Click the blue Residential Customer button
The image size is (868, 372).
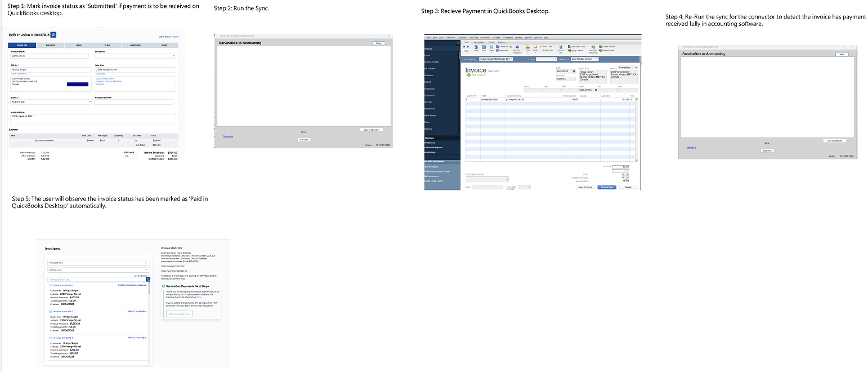[78, 84]
